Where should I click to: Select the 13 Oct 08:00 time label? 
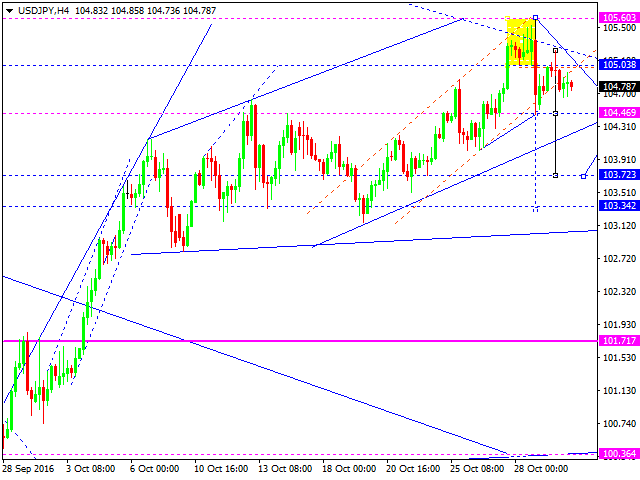pyautogui.click(x=285, y=469)
